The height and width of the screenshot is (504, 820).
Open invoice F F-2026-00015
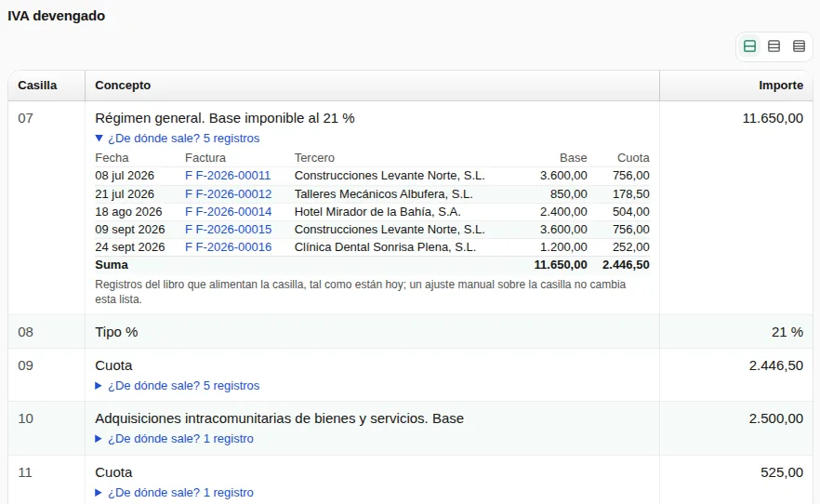[229, 230]
